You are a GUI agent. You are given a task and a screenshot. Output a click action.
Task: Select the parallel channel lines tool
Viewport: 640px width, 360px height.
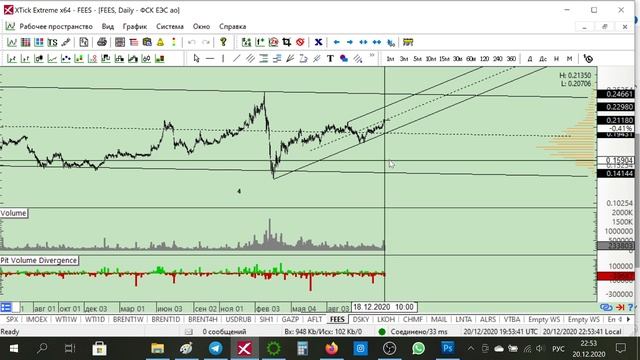(250, 59)
